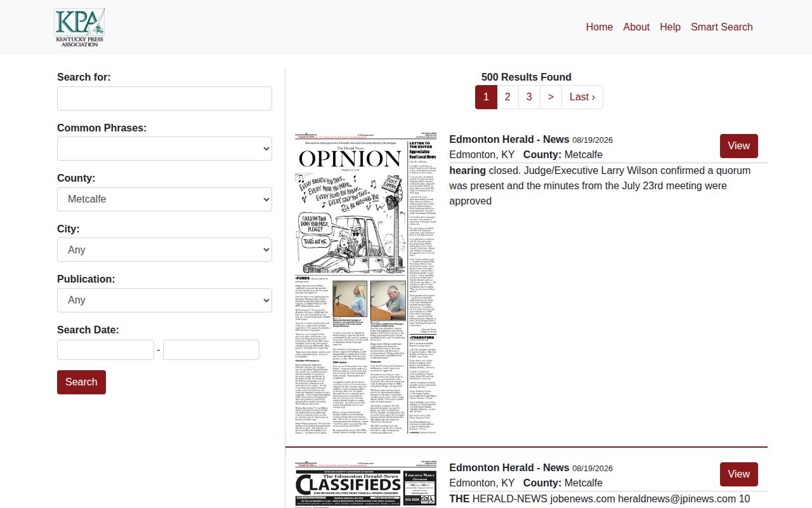The image size is (812, 508).
Task: Go to results page 2
Action: click(507, 97)
